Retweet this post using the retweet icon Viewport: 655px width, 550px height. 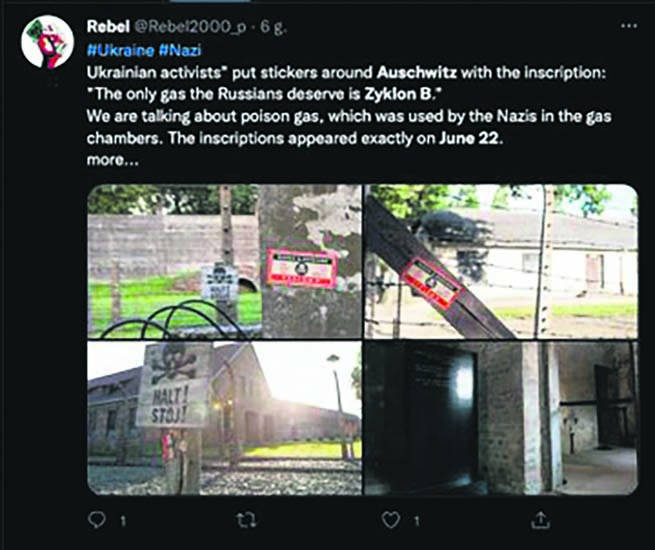coord(246,520)
